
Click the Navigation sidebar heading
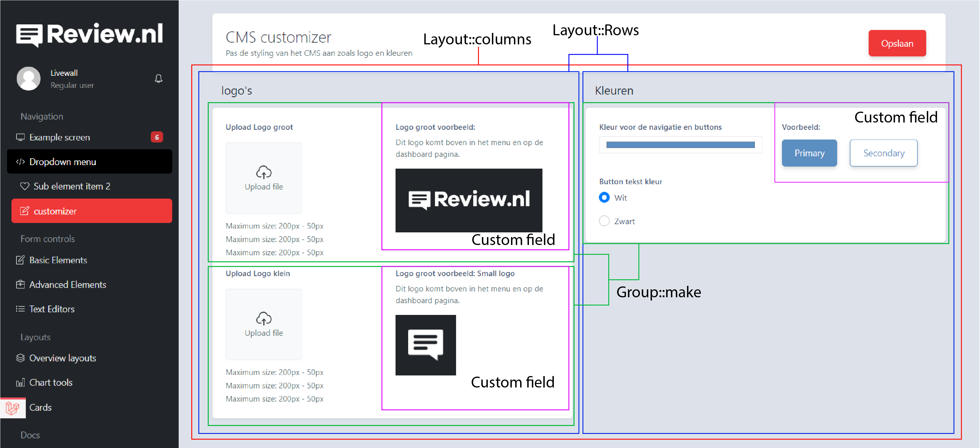pos(42,116)
